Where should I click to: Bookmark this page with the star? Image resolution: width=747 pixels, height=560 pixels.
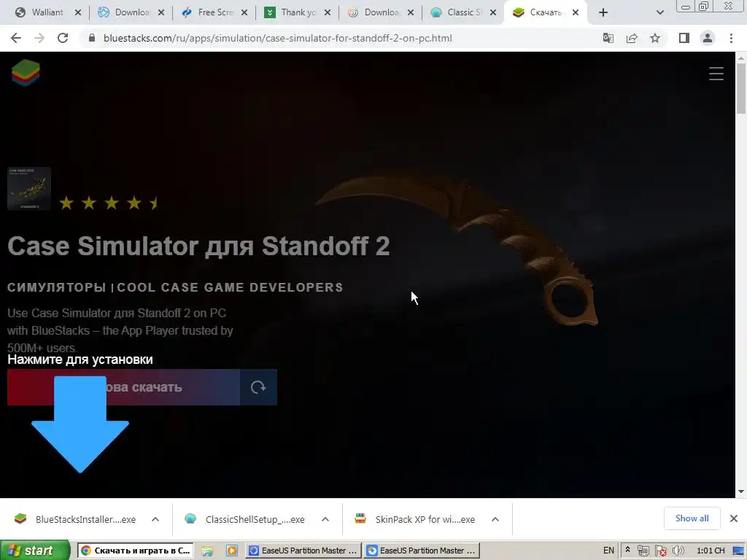click(x=655, y=38)
